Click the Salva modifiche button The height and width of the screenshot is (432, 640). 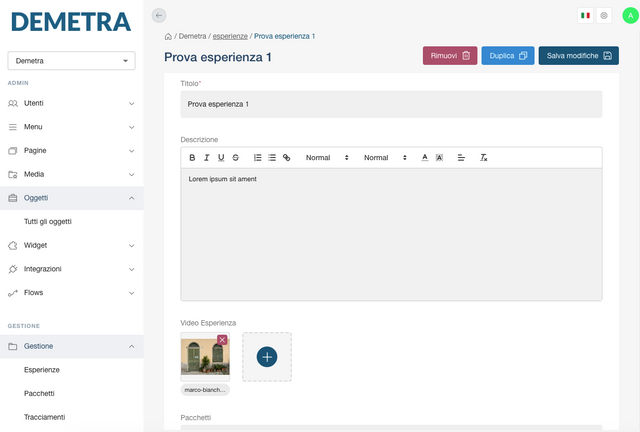pyautogui.click(x=578, y=56)
